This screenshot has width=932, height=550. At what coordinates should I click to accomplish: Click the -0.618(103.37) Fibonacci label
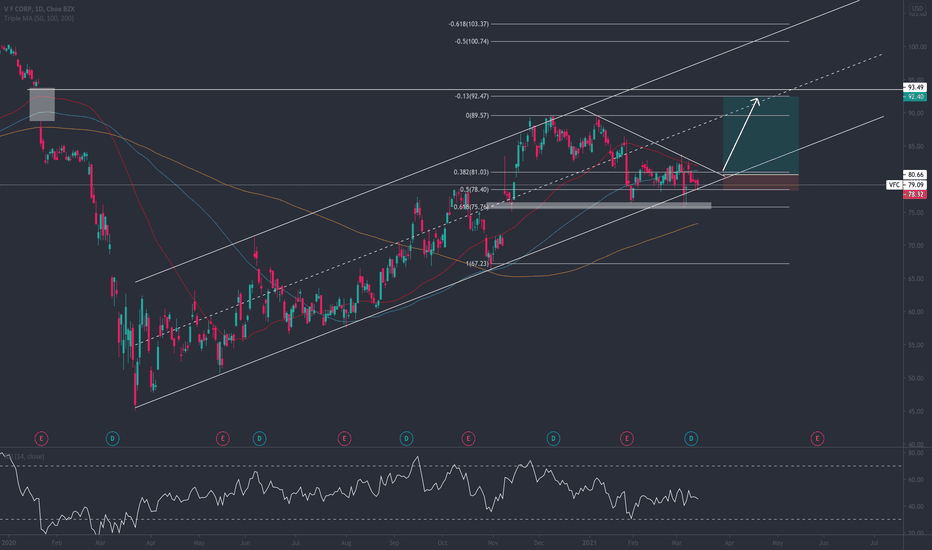[468, 24]
